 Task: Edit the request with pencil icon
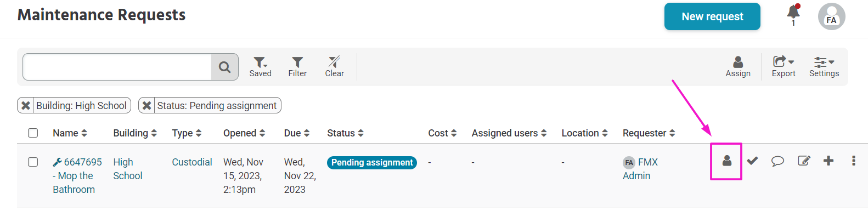click(x=804, y=161)
